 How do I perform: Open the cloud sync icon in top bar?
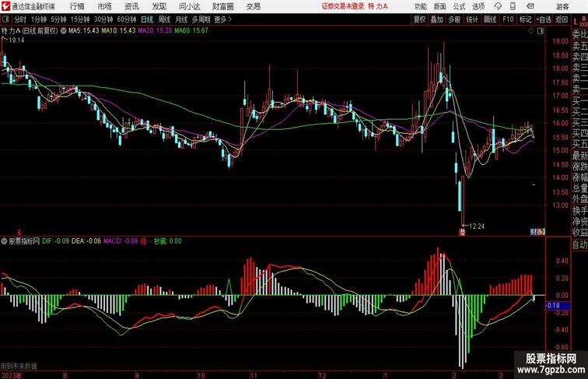498,6
